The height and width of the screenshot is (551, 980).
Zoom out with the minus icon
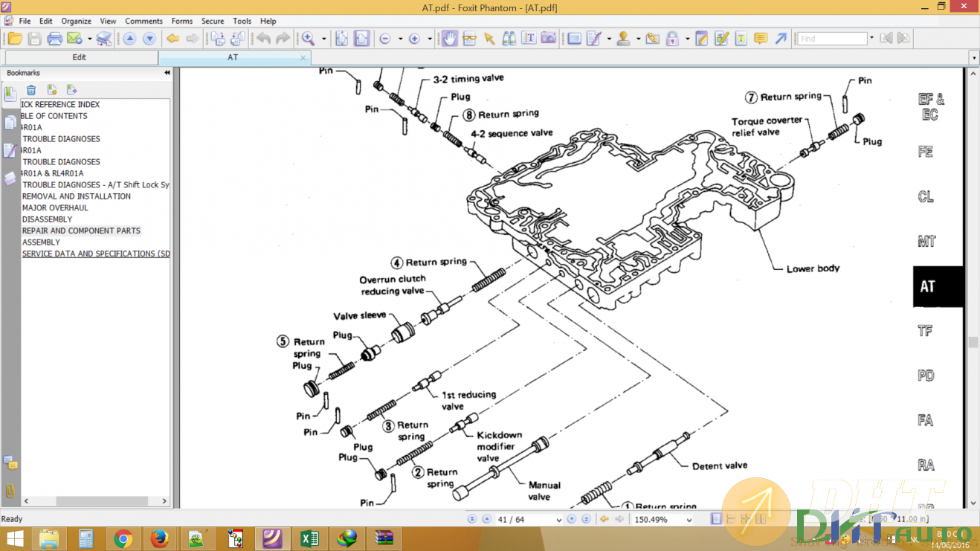tap(385, 39)
